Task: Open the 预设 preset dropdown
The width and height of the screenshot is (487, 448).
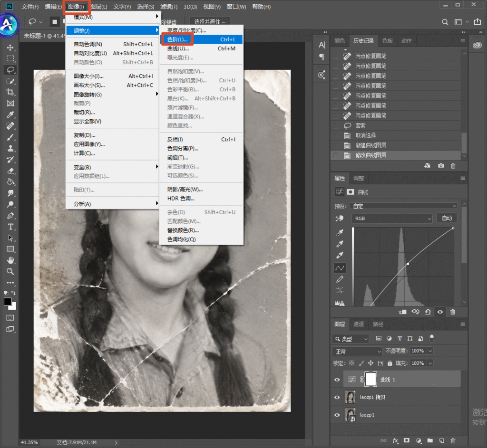Action: tap(403, 206)
